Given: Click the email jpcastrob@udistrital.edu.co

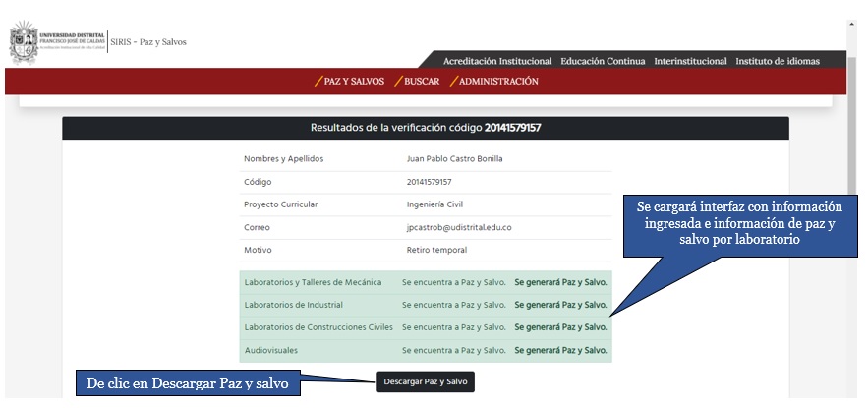Looking at the screenshot, I should pyautogui.click(x=459, y=228).
